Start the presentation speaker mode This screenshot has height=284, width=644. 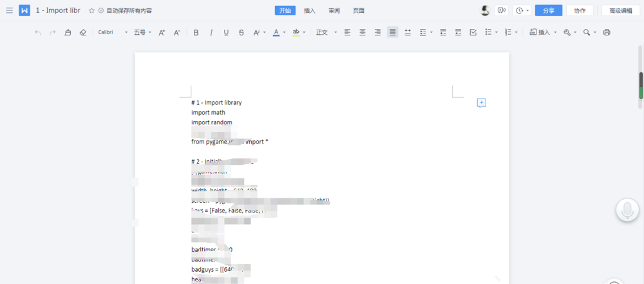click(x=502, y=11)
